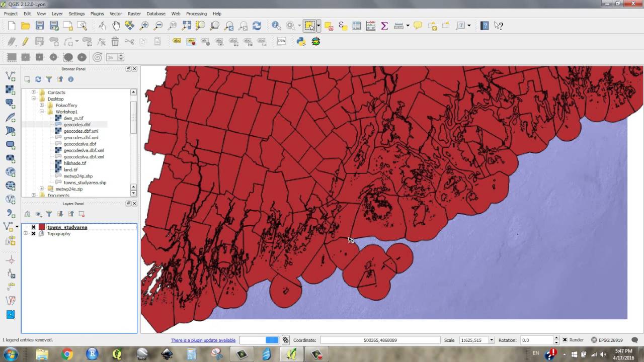
Task: Expand the Contacts folder in Browser Panel
Action: [x=34, y=93]
